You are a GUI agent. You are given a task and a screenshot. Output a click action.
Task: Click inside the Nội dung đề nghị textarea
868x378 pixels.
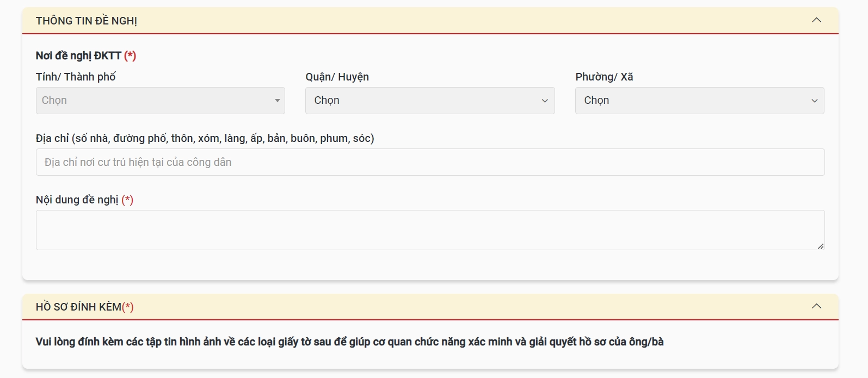[430, 230]
